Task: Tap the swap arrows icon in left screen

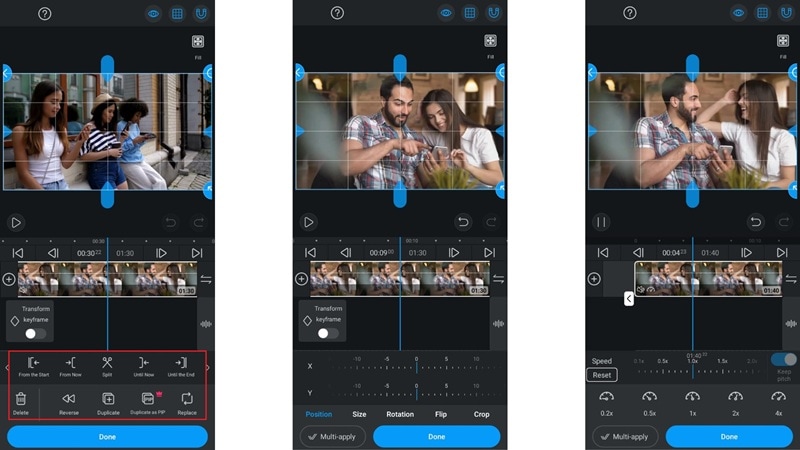Action: pos(206,279)
